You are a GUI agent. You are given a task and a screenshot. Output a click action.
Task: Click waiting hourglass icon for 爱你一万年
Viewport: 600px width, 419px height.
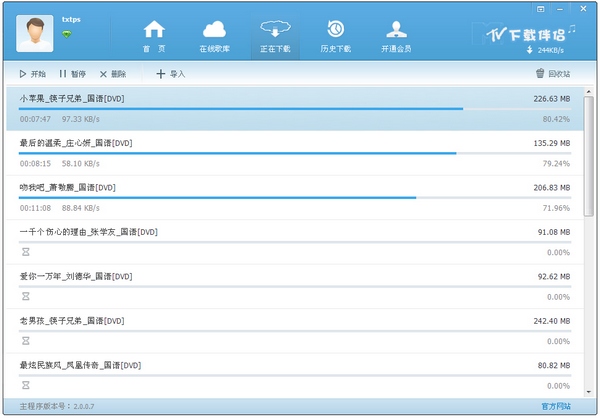point(26,296)
